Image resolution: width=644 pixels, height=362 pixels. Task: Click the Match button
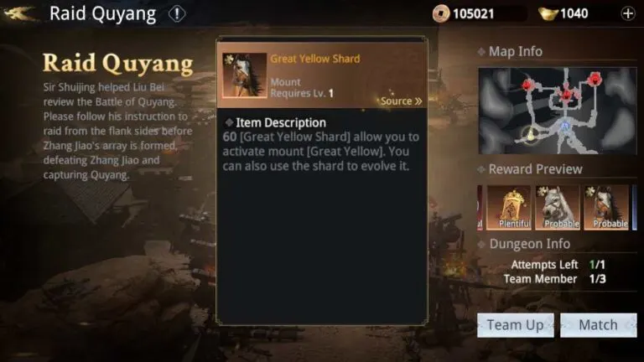click(x=599, y=325)
